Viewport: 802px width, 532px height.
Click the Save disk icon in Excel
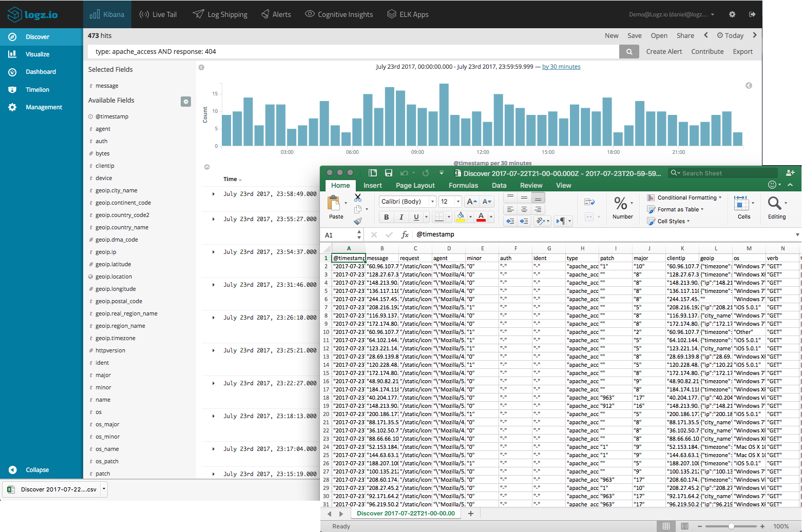[x=389, y=173]
